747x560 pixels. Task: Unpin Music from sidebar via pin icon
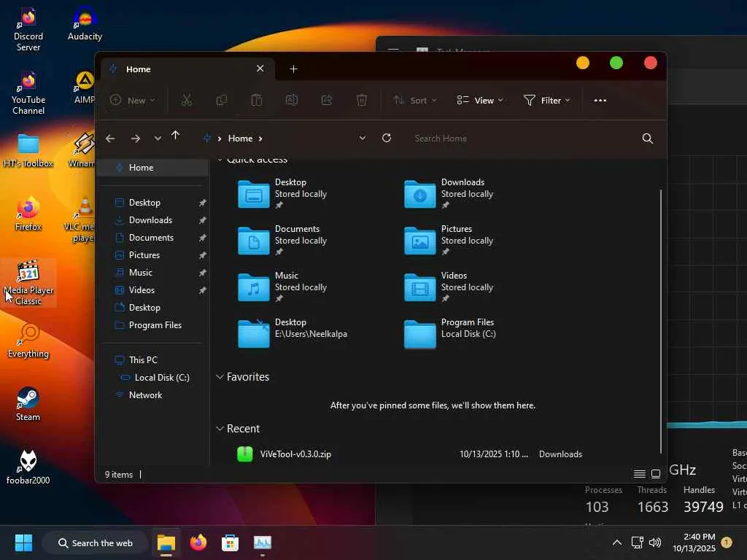(x=203, y=273)
